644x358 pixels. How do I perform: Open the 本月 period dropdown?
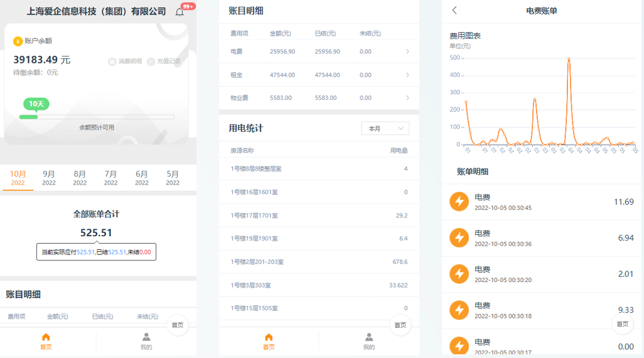385,128
